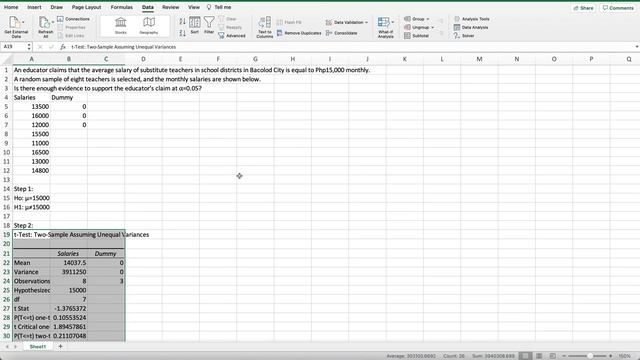Switch to Page Break Preview in status bar

(x=552, y=356)
